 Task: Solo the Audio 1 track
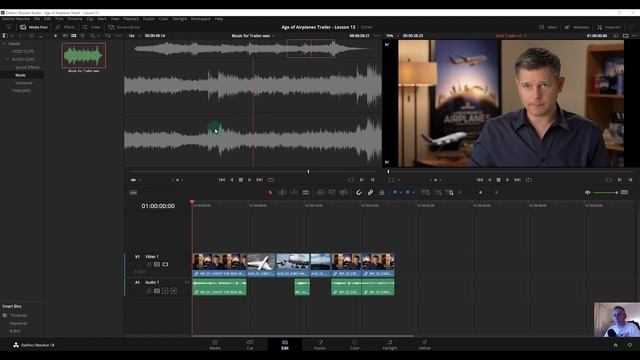(x=165, y=291)
